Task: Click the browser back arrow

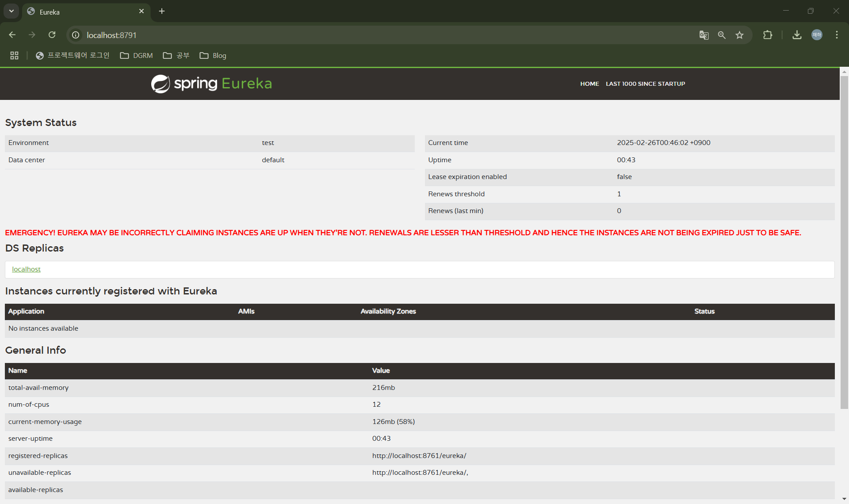Action: click(12, 35)
